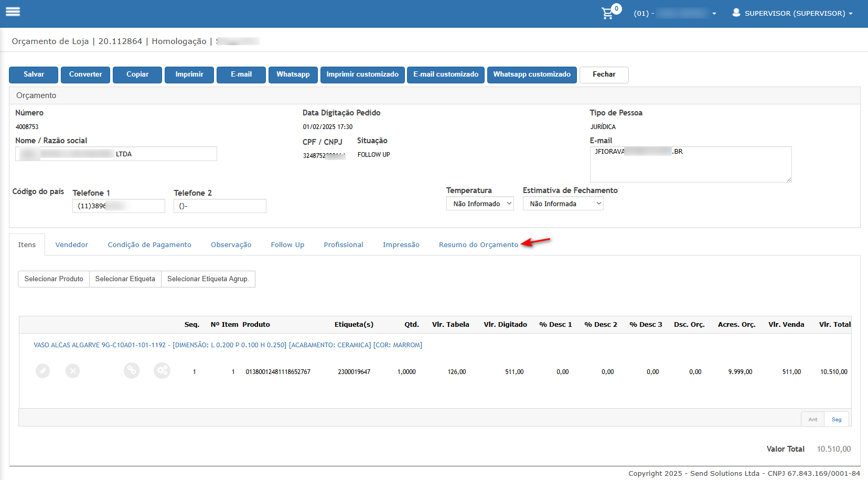Click Acres. Orç. value 9.999,00
Viewport: 868px width, 480px height.
740,372
